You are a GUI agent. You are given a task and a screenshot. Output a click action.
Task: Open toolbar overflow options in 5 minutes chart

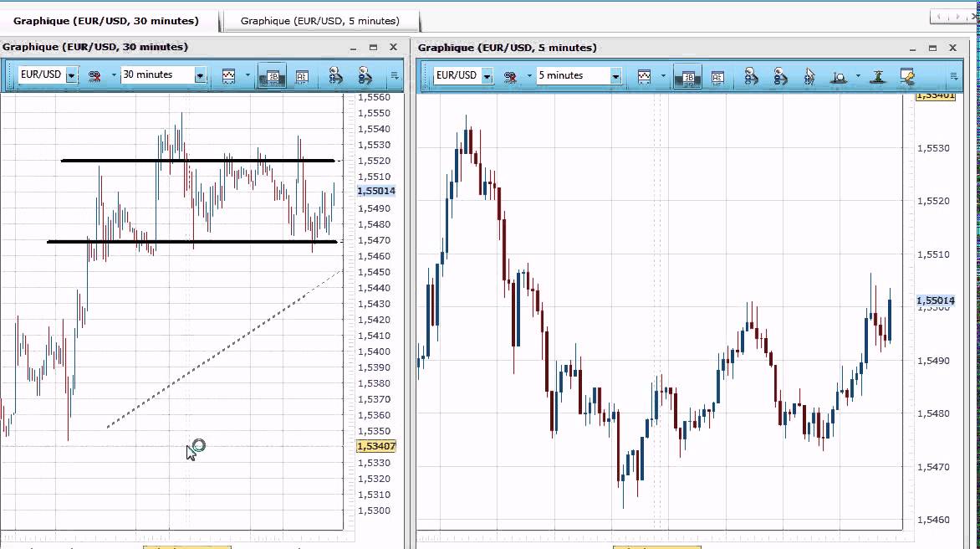(x=954, y=76)
